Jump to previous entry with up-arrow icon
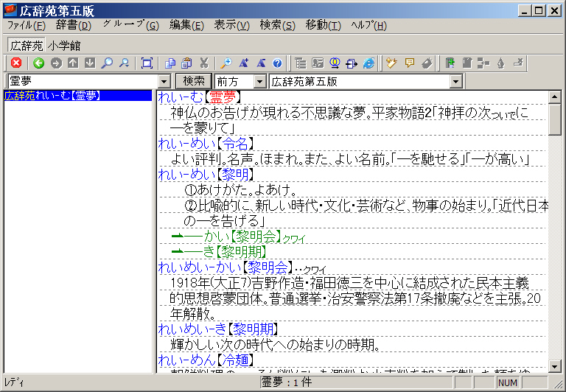The width and height of the screenshot is (566, 392). pyautogui.click(x=73, y=63)
